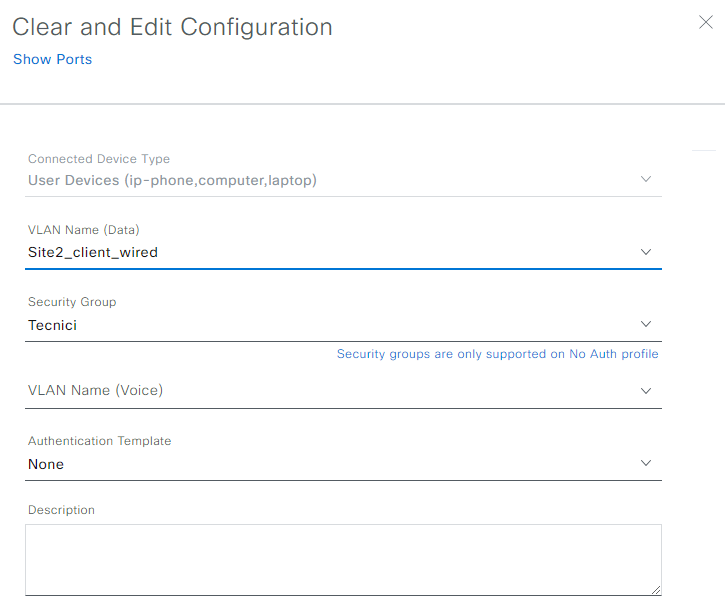Open the Site2_client_wired VLAN dropdown

pyautogui.click(x=93, y=252)
